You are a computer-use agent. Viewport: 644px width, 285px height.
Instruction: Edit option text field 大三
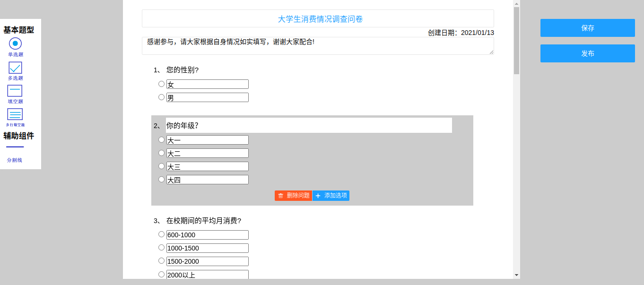pyautogui.click(x=208, y=166)
